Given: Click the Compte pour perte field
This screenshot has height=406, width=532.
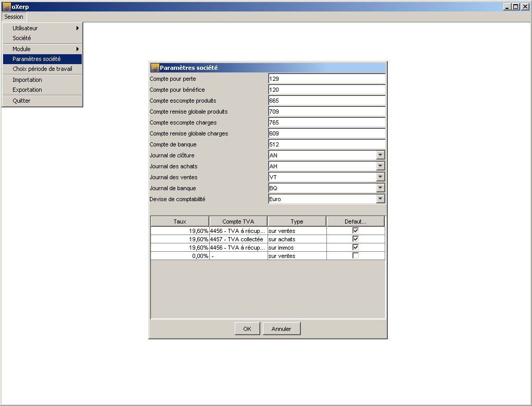Looking at the screenshot, I should tap(327, 79).
